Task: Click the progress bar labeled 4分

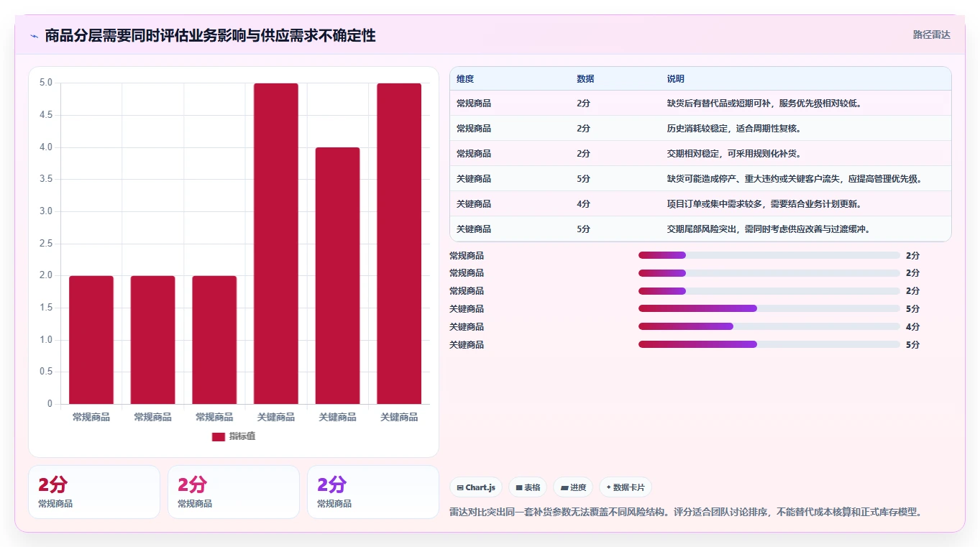Action: click(769, 326)
